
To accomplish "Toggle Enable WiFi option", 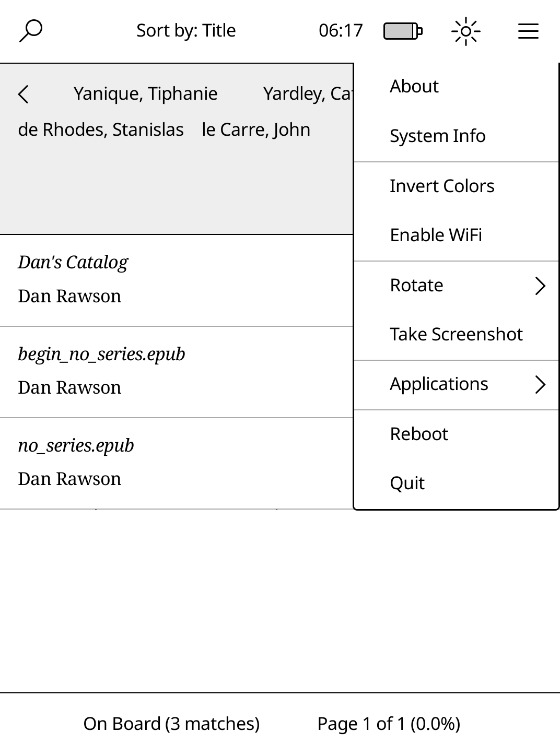I will click(x=436, y=235).
